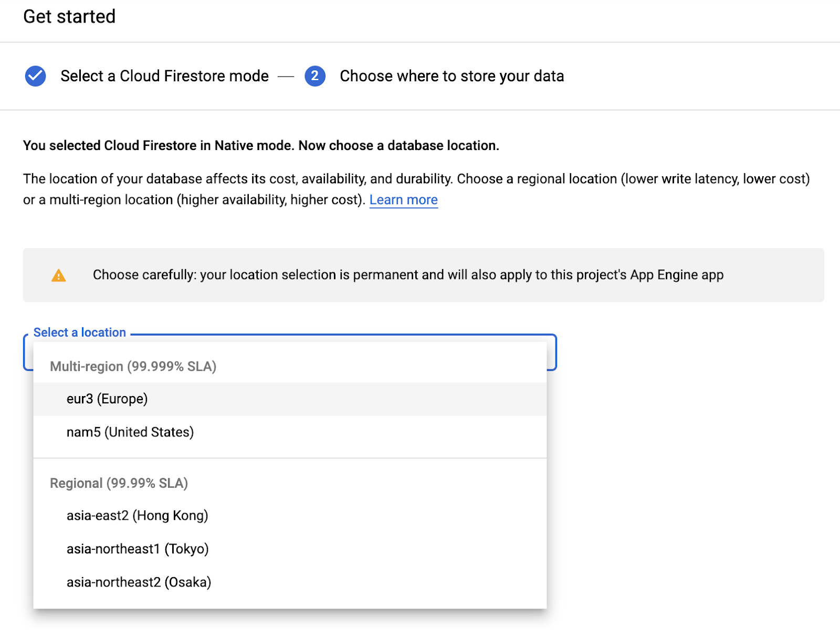
Task: Choose nam5 (United States) from the list
Action: (130, 432)
